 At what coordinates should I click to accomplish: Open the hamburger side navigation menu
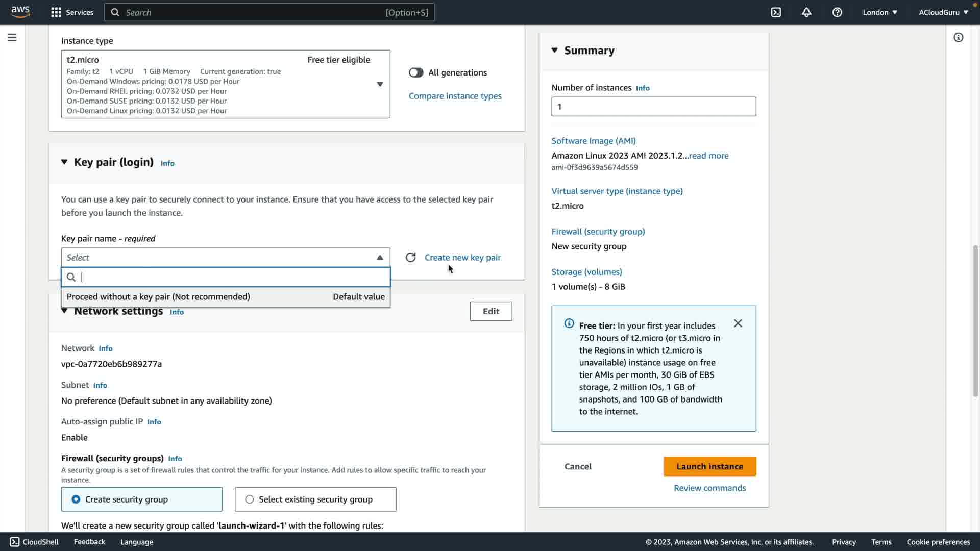click(12, 37)
